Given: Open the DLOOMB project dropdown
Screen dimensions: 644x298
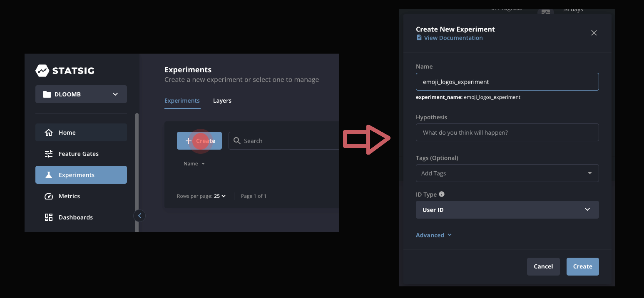Looking at the screenshot, I should tap(81, 94).
